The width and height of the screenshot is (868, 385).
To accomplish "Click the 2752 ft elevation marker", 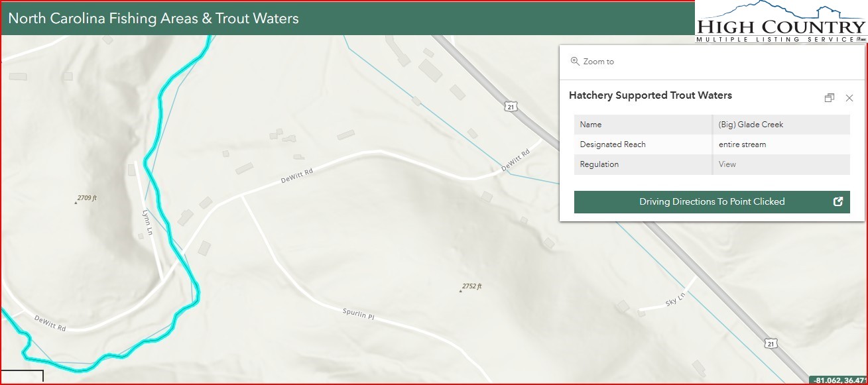I will 471,287.
